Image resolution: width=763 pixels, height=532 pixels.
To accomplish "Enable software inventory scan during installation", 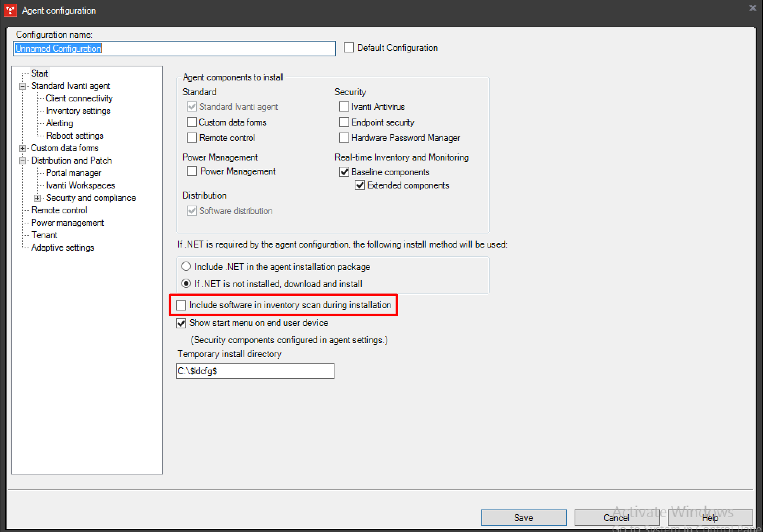I will (x=181, y=305).
